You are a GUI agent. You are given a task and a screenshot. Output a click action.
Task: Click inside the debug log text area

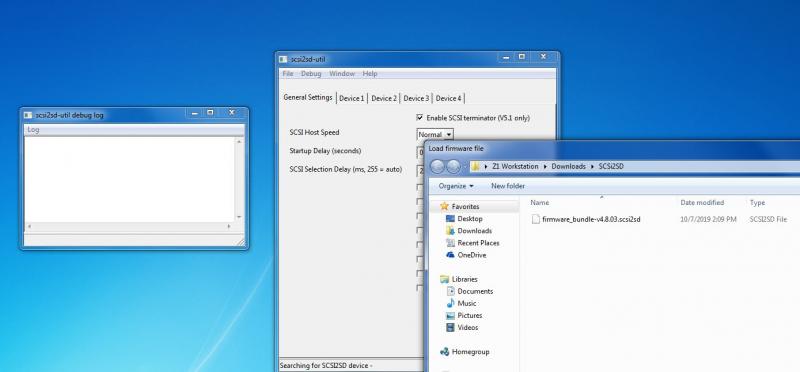(x=129, y=180)
